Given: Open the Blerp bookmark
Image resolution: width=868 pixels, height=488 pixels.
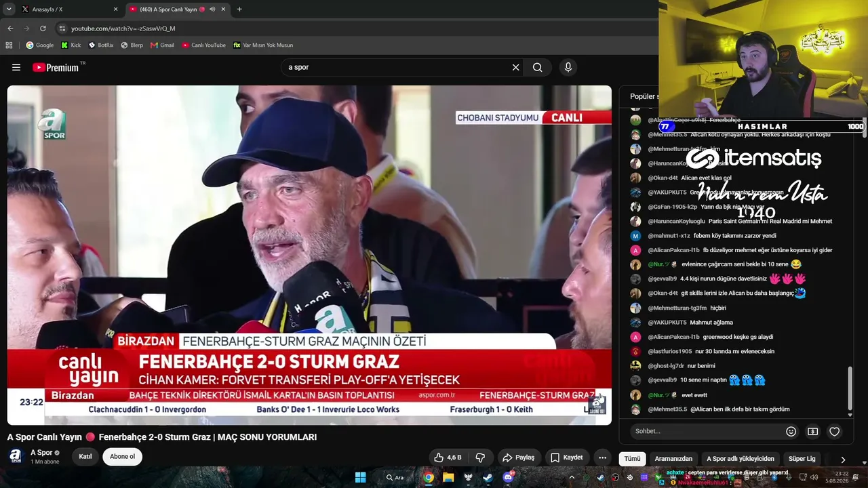Looking at the screenshot, I should 132,45.
